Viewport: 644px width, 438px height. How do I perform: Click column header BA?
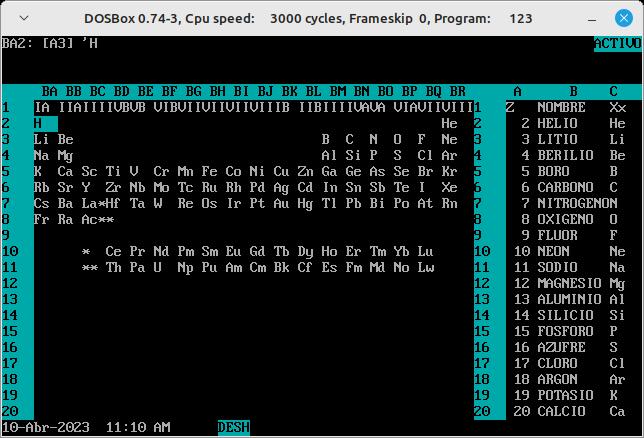pos(49,91)
